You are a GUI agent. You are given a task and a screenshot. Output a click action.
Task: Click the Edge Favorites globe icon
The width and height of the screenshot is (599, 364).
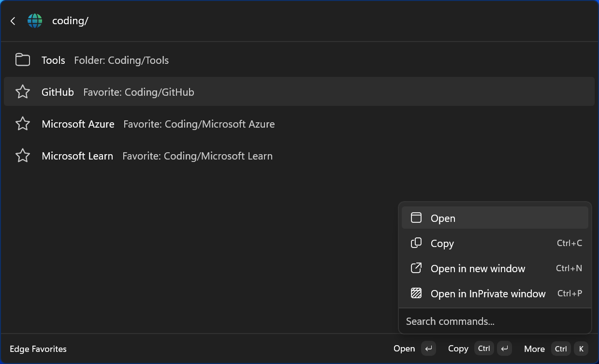(35, 21)
